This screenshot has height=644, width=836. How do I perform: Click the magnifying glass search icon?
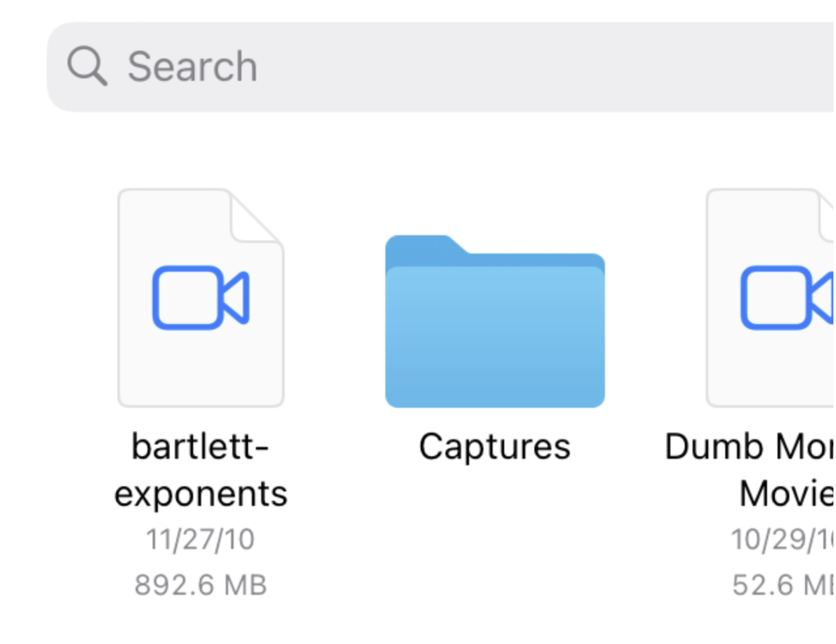coord(87,66)
